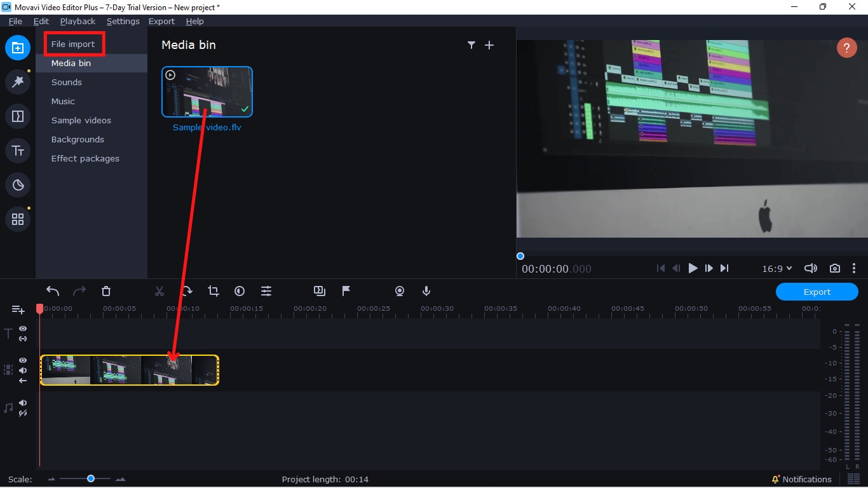Open the File menu
Screen dimensions: 868x488
(x=15, y=21)
